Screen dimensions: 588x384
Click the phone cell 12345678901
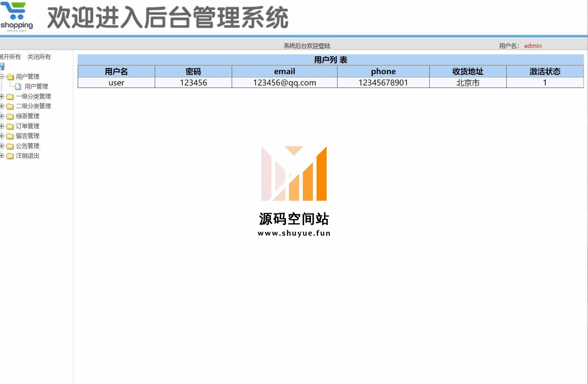pyautogui.click(x=383, y=83)
